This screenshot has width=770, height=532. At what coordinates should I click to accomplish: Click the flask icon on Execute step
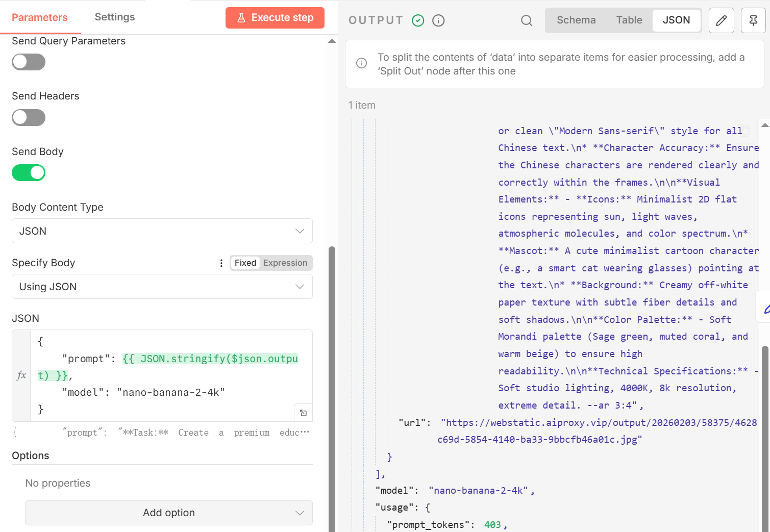(x=241, y=18)
